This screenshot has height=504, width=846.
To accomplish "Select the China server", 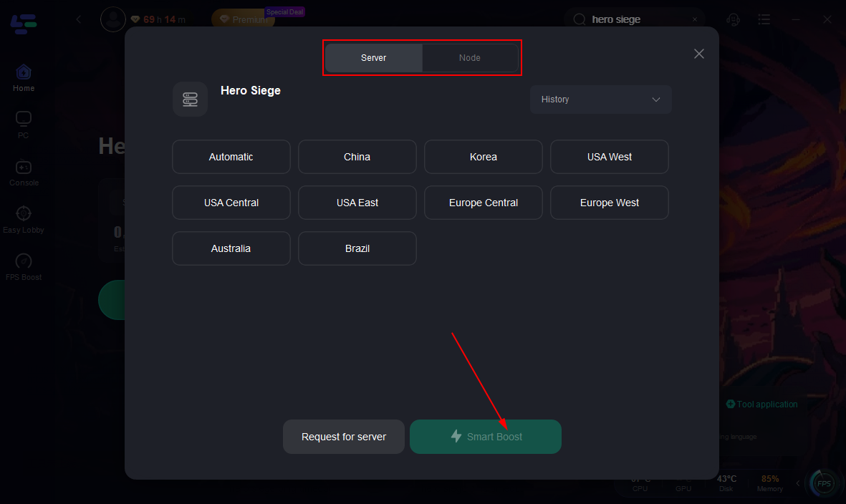I will tap(357, 157).
